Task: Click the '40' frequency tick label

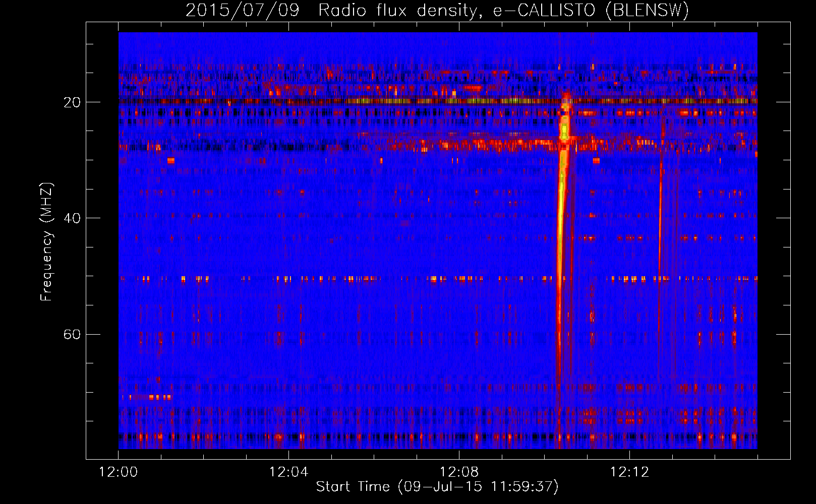Action: 72,218
